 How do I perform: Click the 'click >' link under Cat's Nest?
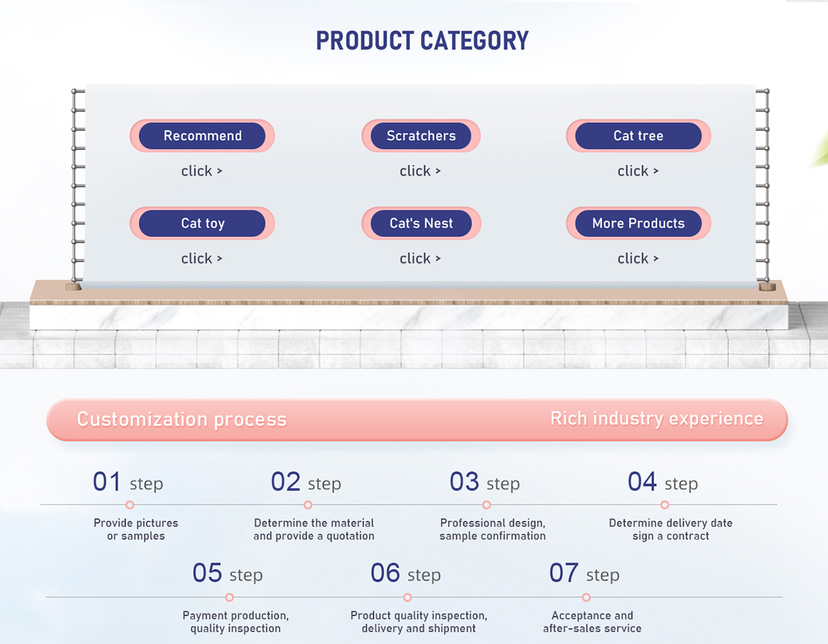pos(420,259)
